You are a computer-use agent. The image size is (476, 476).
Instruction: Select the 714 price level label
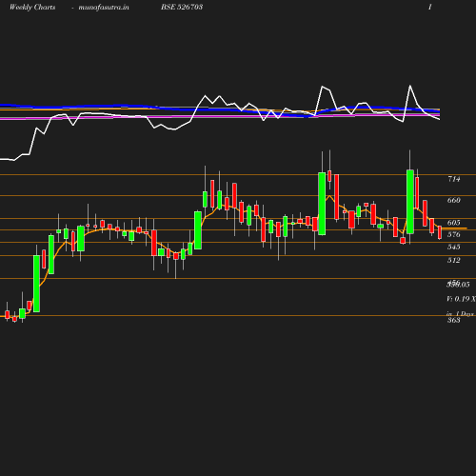point(454,179)
